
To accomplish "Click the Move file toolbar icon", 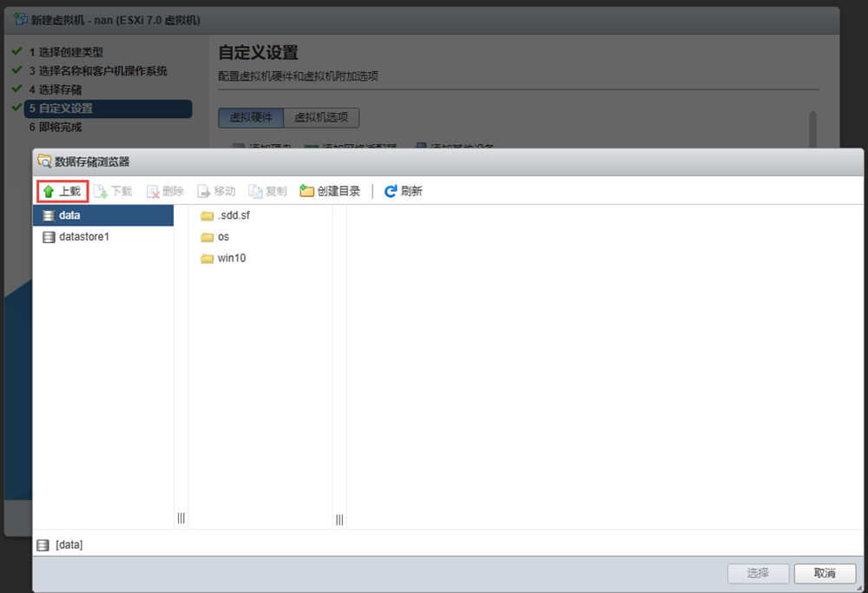I will tap(204, 191).
